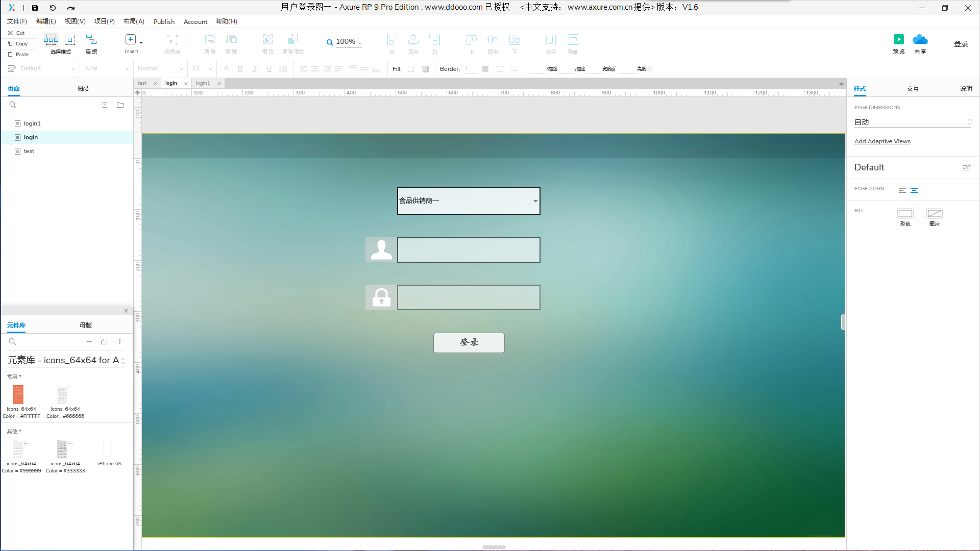Click the 预览 preview play button
Image resolution: width=980 pixels, height=551 pixels.
898,40
